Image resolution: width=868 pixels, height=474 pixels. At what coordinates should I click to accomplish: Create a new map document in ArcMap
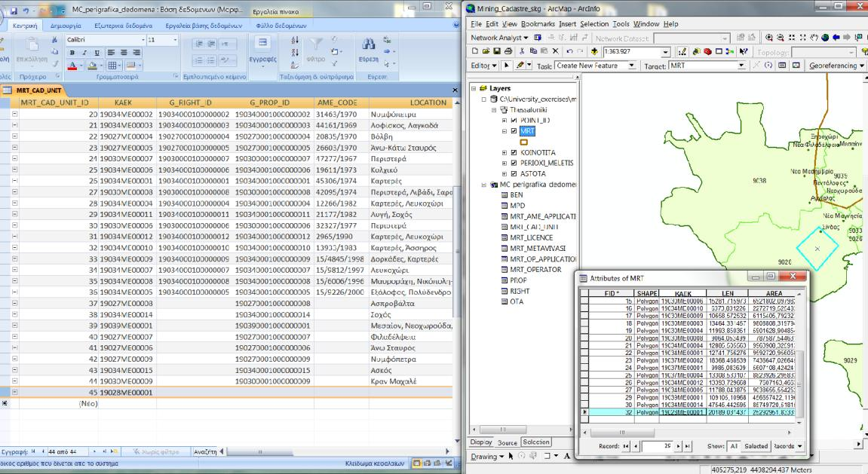pyautogui.click(x=475, y=51)
